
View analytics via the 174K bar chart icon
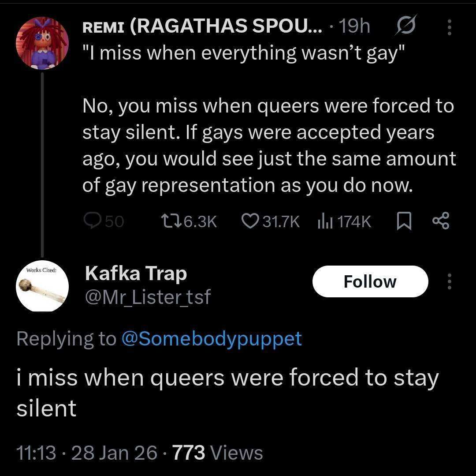(325, 221)
